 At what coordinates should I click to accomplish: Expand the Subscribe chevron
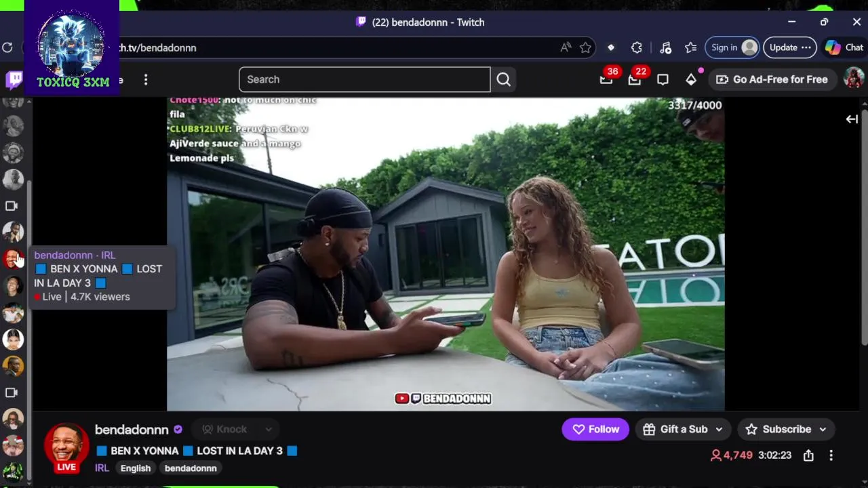[x=823, y=429]
